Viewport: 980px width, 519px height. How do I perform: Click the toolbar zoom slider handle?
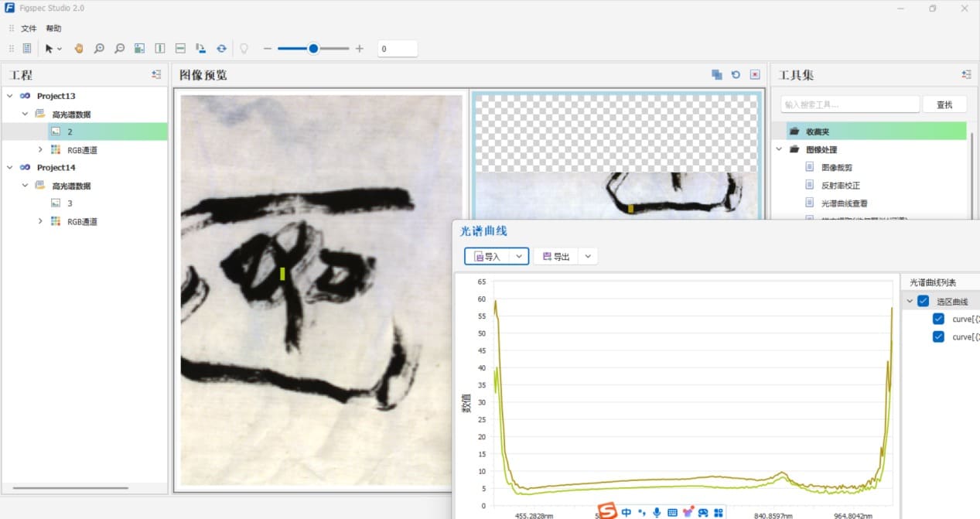click(313, 49)
